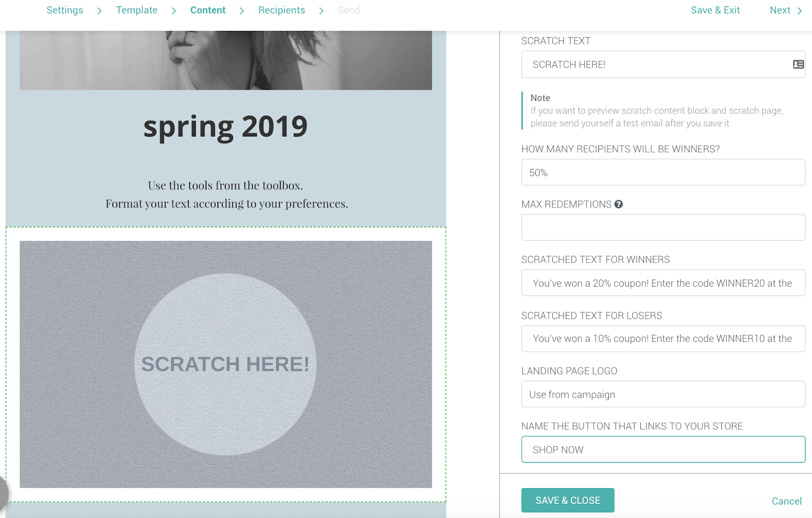The height and width of the screenshot is (518, 812).
Task: Click Next to proceed
Action: coord(780,10)
